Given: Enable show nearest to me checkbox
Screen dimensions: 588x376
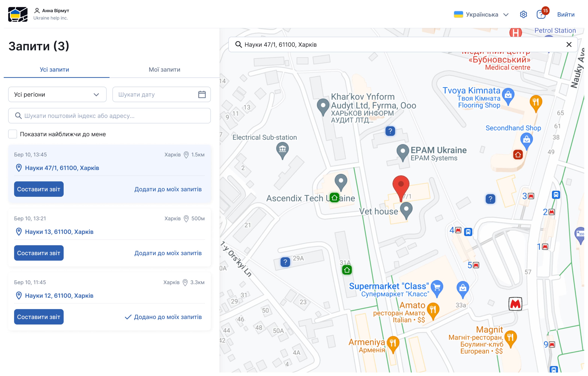Looking at the screenshot, I should point(13,134).
